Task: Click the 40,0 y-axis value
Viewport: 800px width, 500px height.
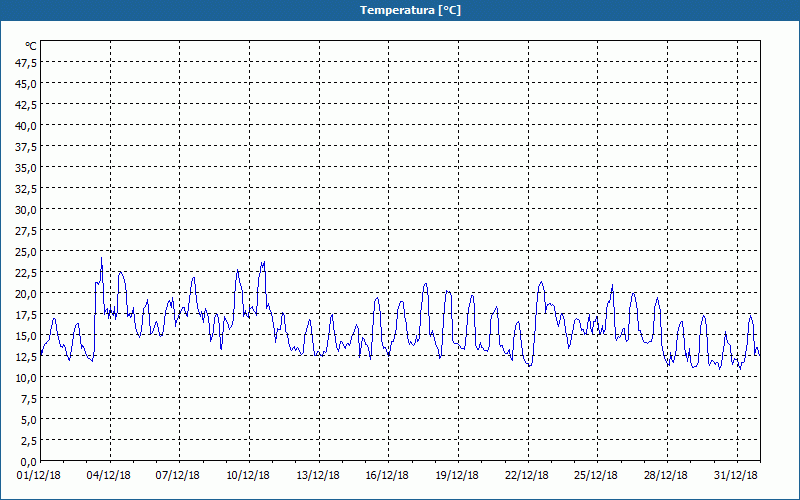Action: pos(27,126)
